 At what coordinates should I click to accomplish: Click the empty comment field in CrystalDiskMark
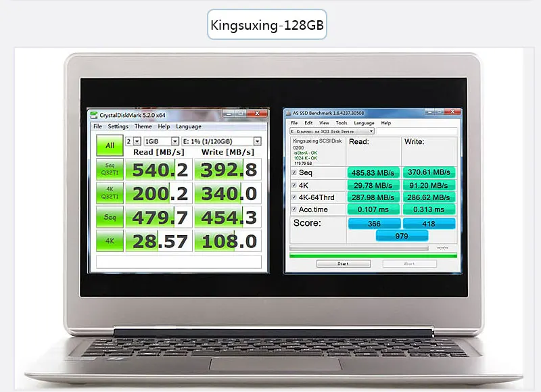pyautogui.click(x=179, y=262)
